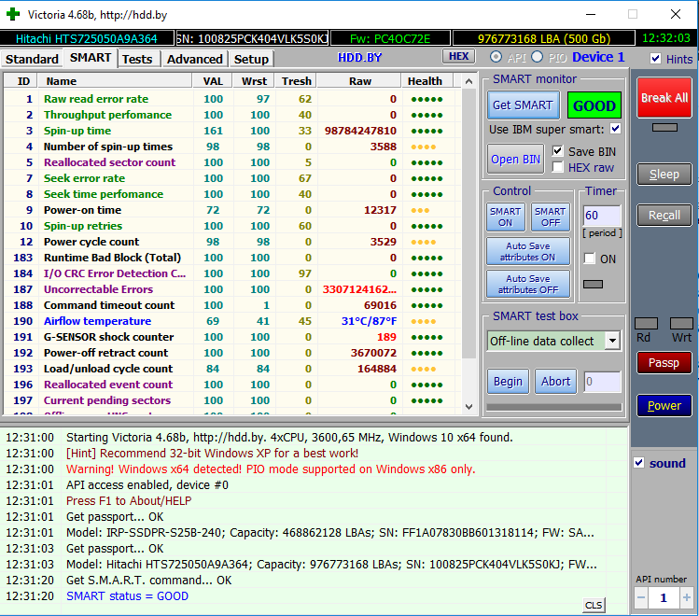Click the Wrst column header
The width and height of the screenshot is (699, 616).
tap(254, 81)
